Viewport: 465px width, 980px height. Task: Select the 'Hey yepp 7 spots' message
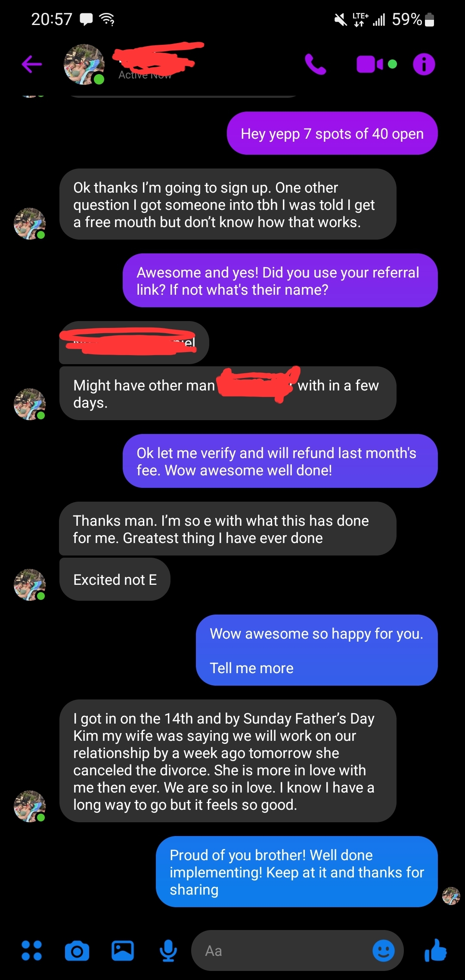[332, 133]
